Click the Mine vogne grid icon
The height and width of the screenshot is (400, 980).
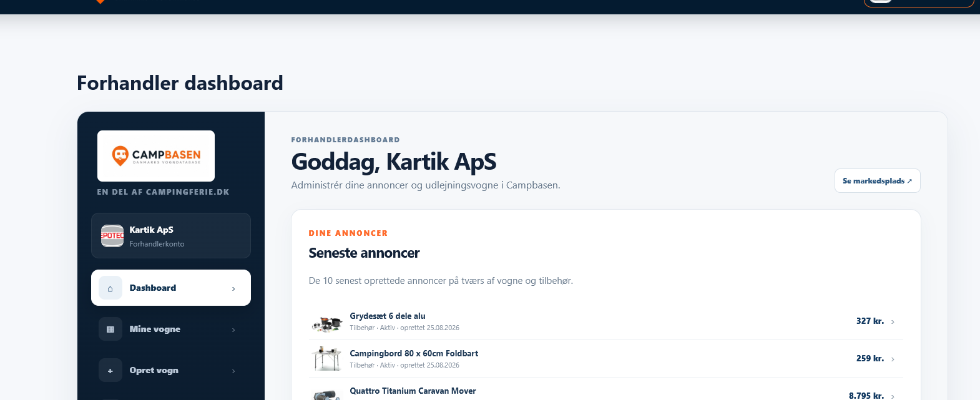pos(110,329)
